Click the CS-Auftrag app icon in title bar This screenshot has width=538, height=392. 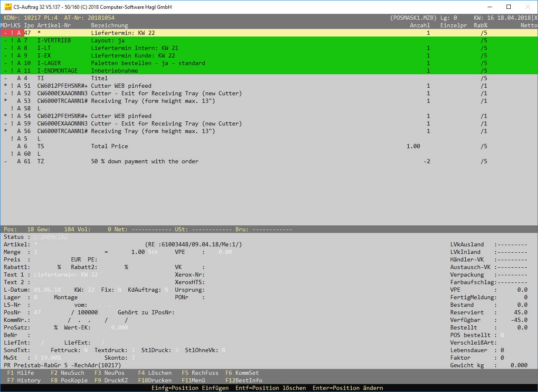tap(7, 7)
